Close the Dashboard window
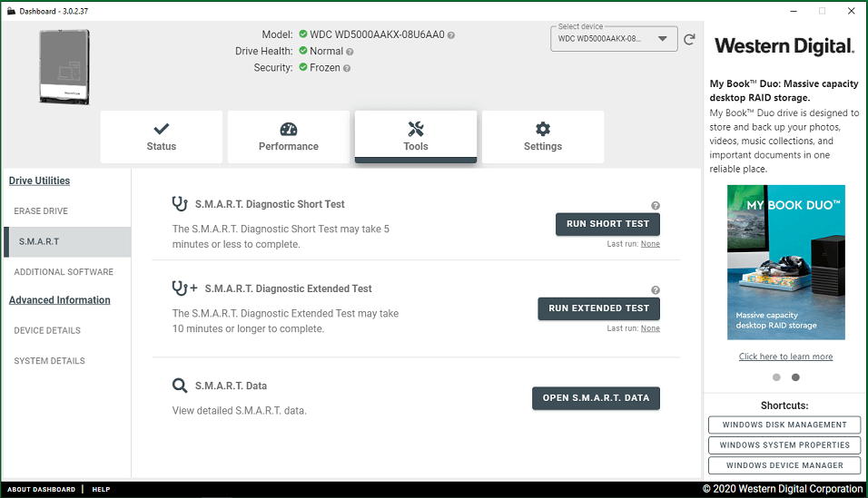 (852, 11)
